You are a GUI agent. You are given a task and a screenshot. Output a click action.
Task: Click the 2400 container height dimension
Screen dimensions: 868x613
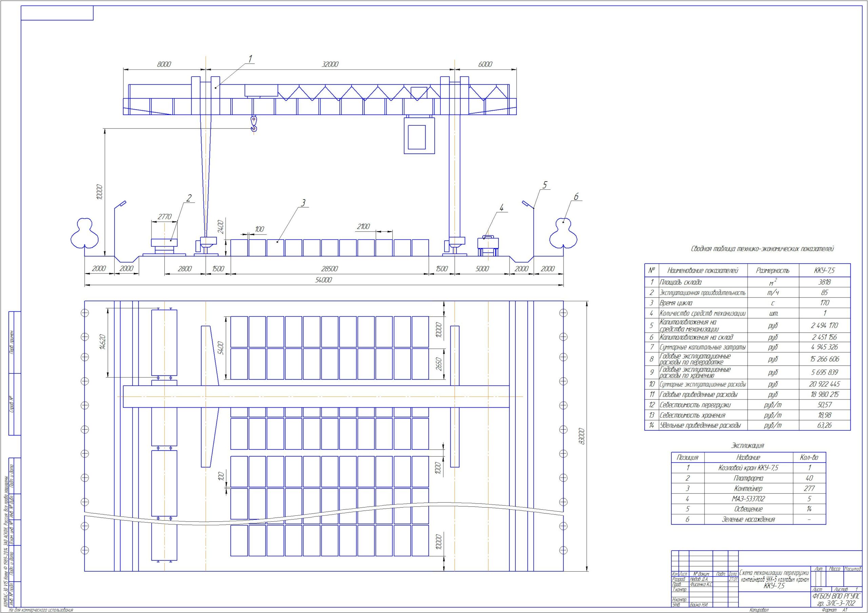(x=221, y=227)
